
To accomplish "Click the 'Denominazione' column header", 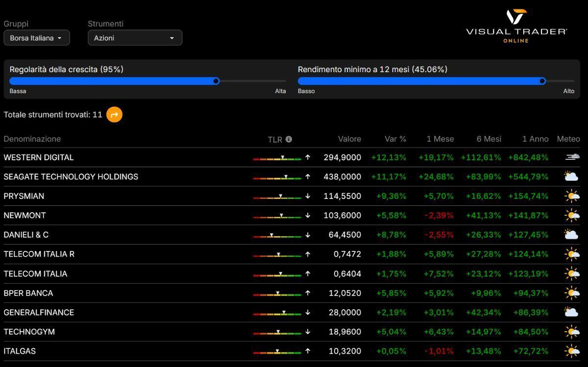I will point(32,139).
